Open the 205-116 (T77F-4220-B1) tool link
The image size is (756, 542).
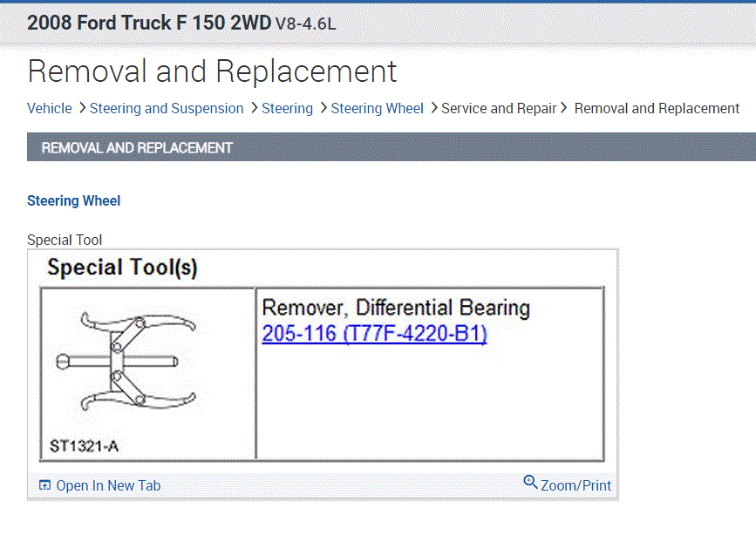[375, 334]
